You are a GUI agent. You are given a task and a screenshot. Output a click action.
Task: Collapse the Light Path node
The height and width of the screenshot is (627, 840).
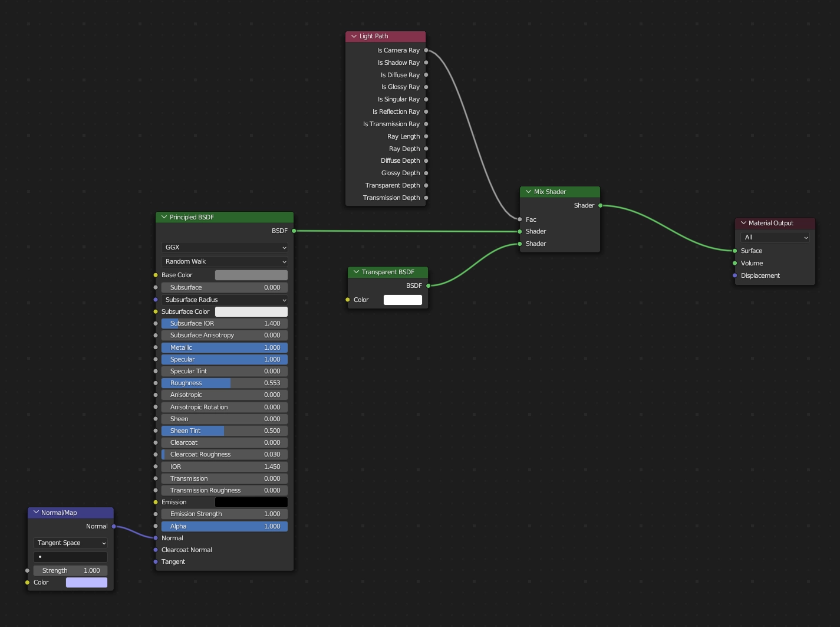tap(354, 37)
